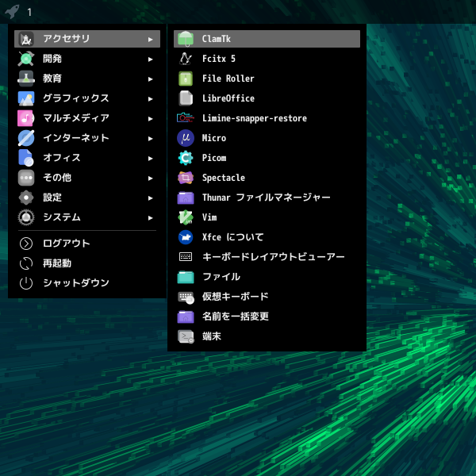This screenshot has height=476, width=476.
Task: Expand the グラフィックス submenu arrow
Action: click(x=150, y=98)
